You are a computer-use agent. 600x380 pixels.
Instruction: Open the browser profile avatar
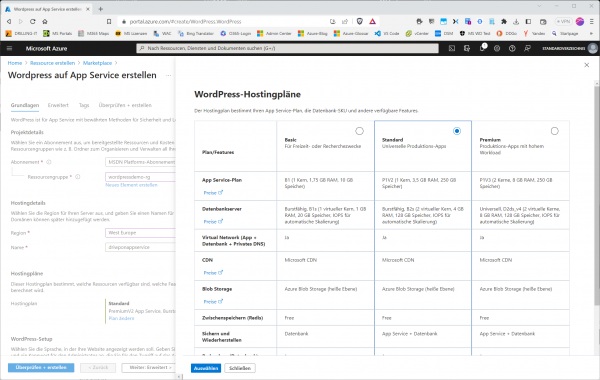point(580,21)
